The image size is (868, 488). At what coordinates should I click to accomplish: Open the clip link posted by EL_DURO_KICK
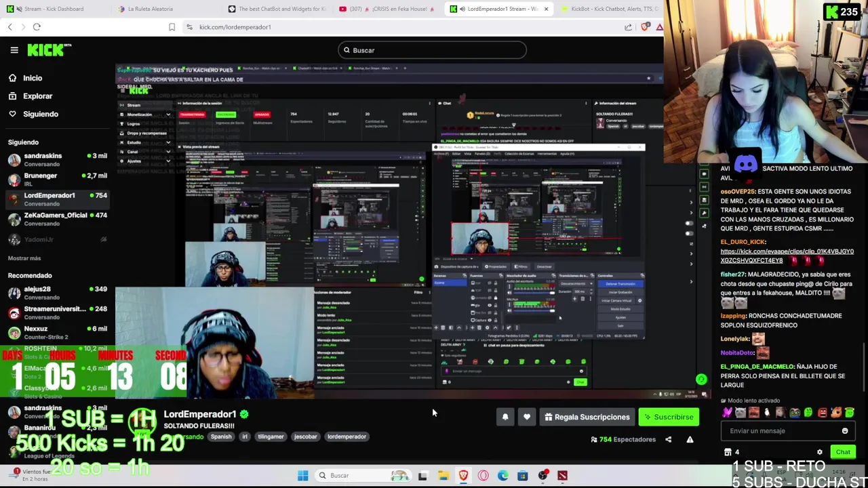tap(787, 256)
